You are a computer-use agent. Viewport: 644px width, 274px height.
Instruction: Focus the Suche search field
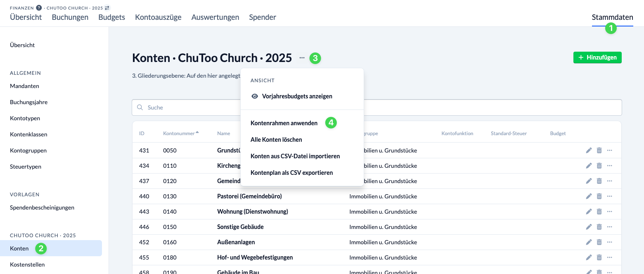tap(376, 107)
